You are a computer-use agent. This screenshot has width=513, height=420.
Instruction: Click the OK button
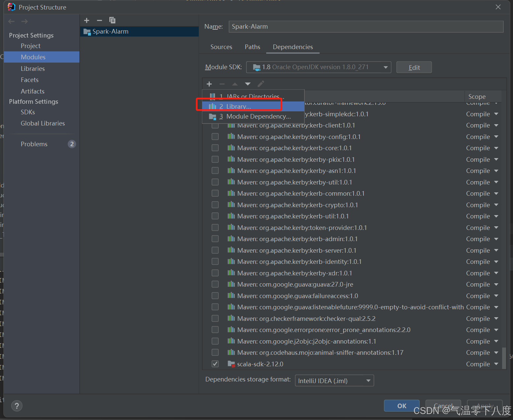[x=401, y=406]
